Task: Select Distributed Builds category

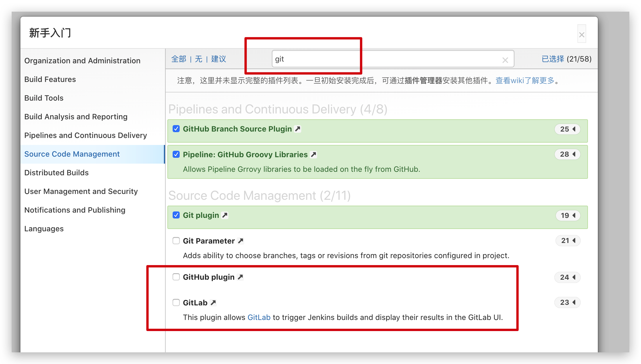Action: pyautogui.click(x=93, y=173)
